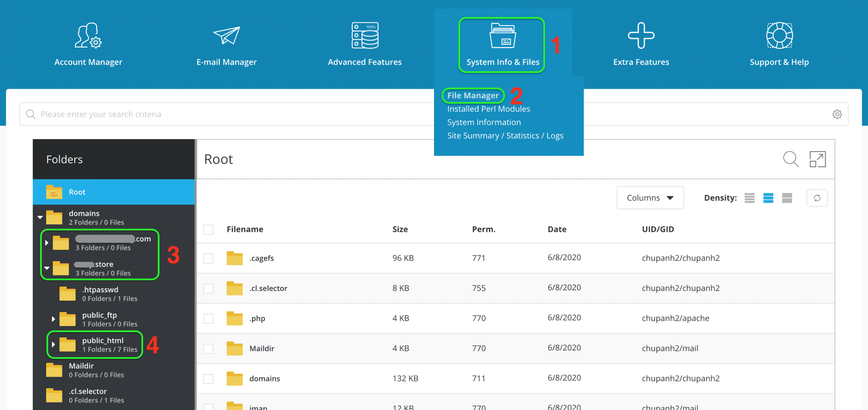Open the Columns dropdown
The image size is (868, 410).
[x=650, y=198]
